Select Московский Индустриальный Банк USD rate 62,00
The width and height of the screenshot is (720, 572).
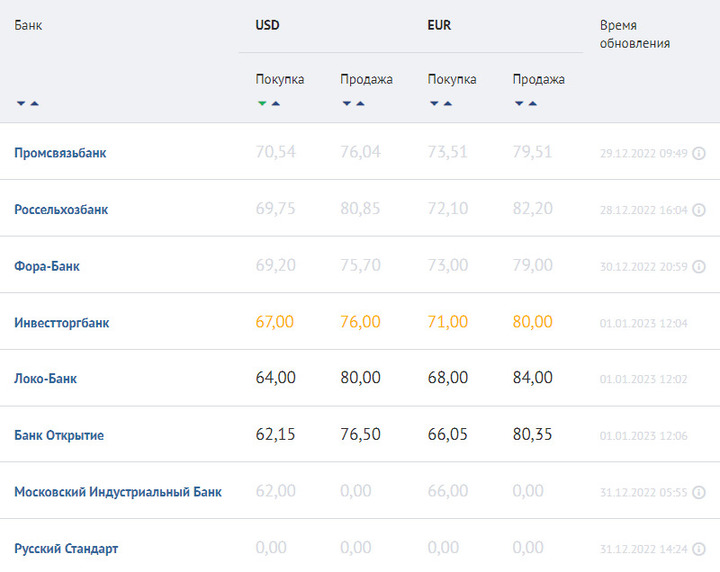[x=276, y=491]
